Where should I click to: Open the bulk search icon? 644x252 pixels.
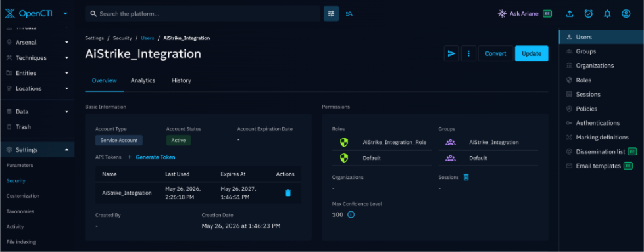click(349, 14)
